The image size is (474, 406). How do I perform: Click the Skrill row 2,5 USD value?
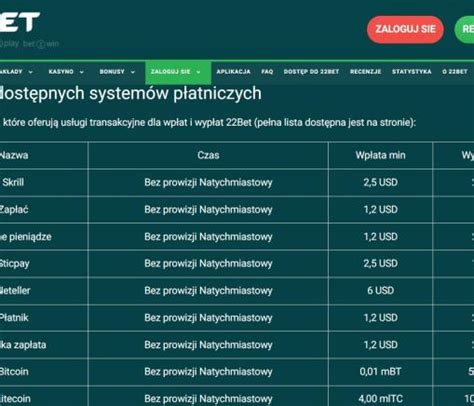[x=380, y=182]
